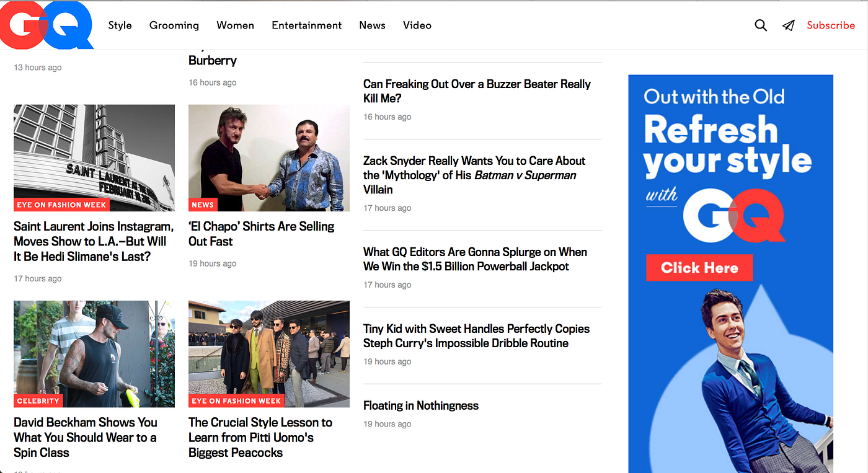Click the red Click Here ad button

[x=699, y=268]
